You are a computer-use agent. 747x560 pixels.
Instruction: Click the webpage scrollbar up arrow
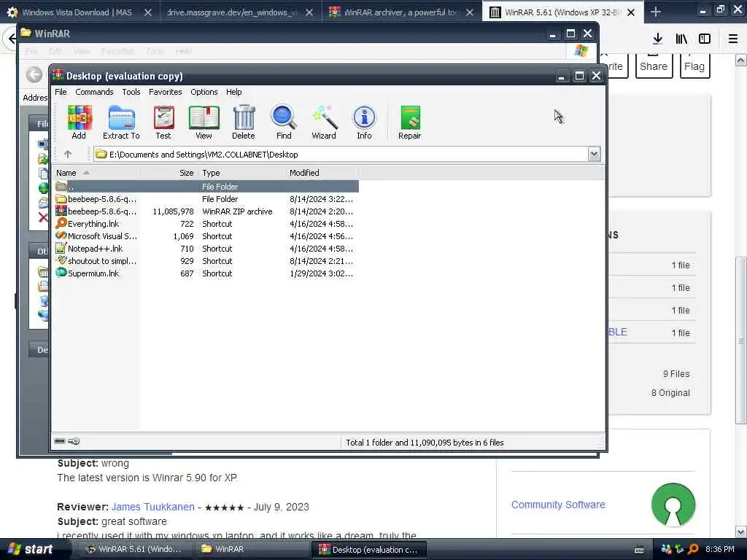[x=740, y=60]
